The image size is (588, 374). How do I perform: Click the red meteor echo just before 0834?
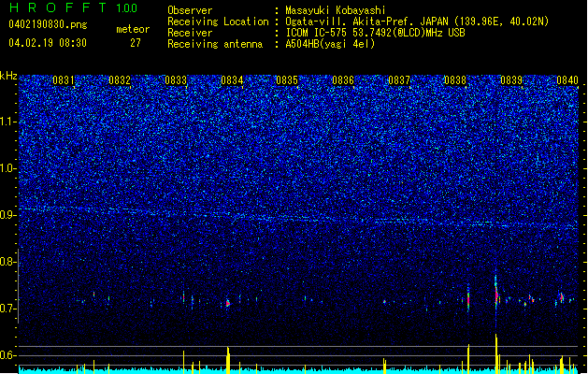(227, 303)
